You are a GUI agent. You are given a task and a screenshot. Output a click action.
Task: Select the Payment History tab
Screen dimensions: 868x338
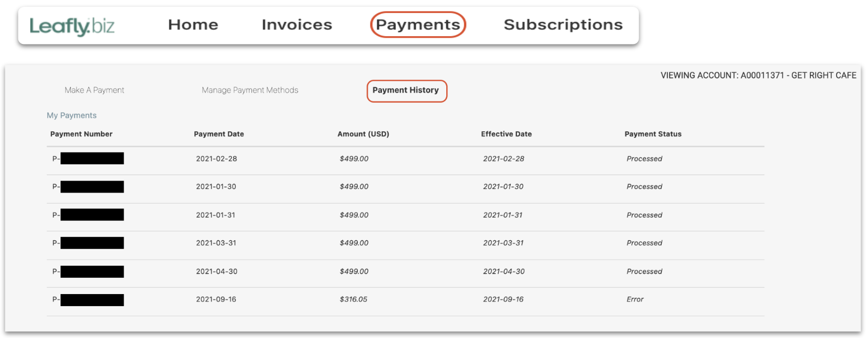point(406,91)
